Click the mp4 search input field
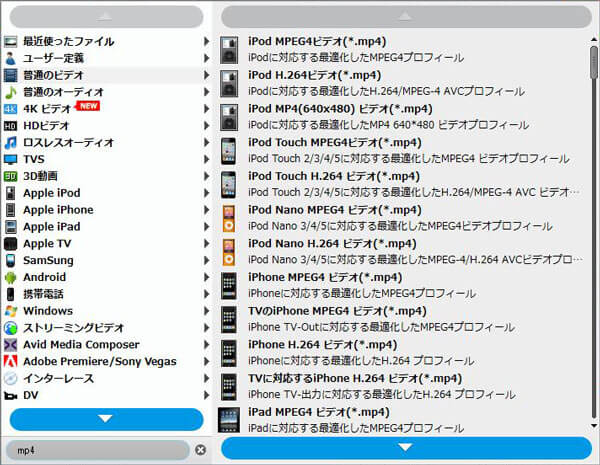This screenshot has width=600, height=465. (x=98, y=450)
